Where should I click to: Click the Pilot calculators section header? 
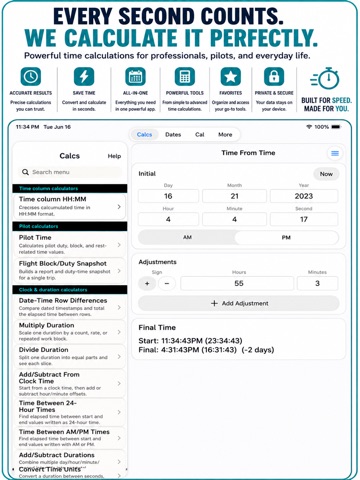(x=70, y=226)
